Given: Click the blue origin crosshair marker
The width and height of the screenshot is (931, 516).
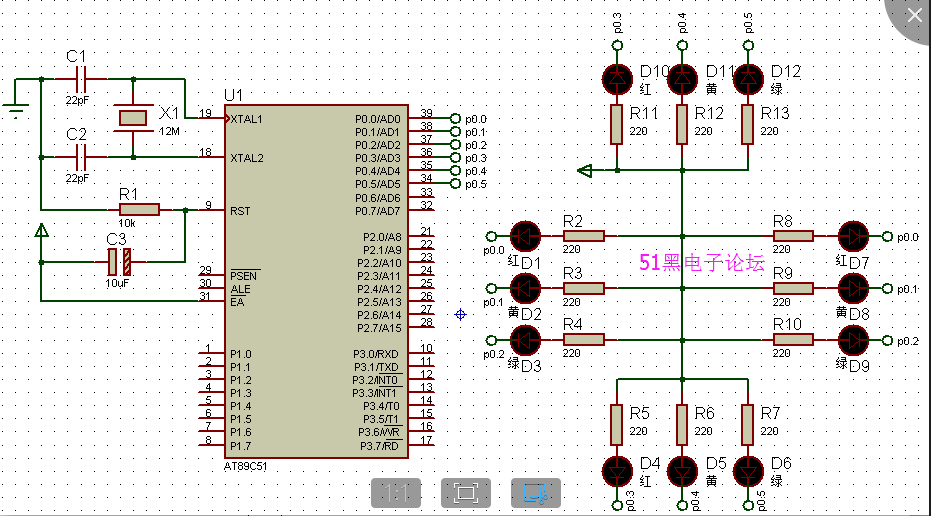Looking at the screenshot, I should 460,315.
